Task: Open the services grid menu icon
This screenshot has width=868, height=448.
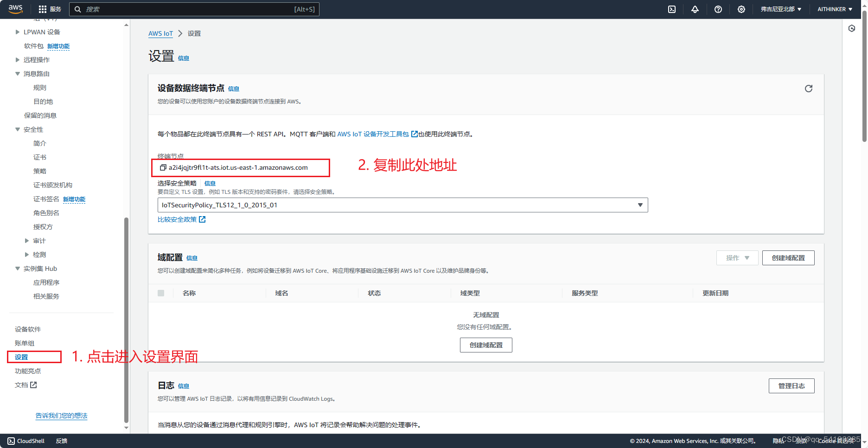Action: click(x=43, y=9)
